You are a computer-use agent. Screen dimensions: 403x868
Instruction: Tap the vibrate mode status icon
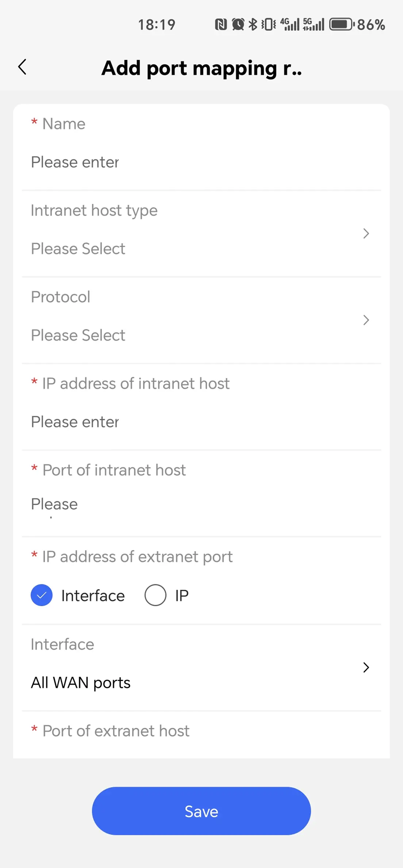coord(269,25)
